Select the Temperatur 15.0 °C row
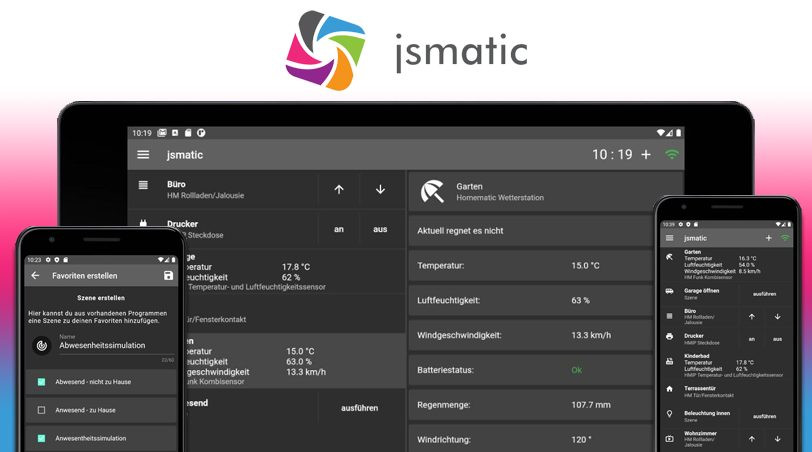 (x=530, y=266)
